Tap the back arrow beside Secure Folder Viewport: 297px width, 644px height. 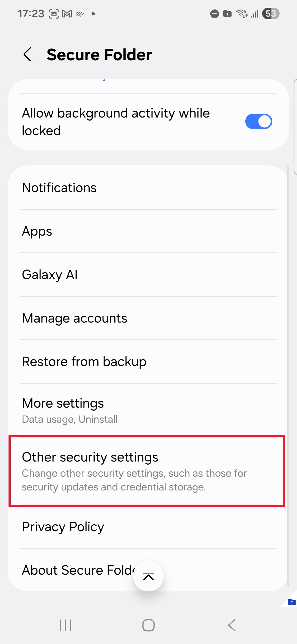click(28, 54)
